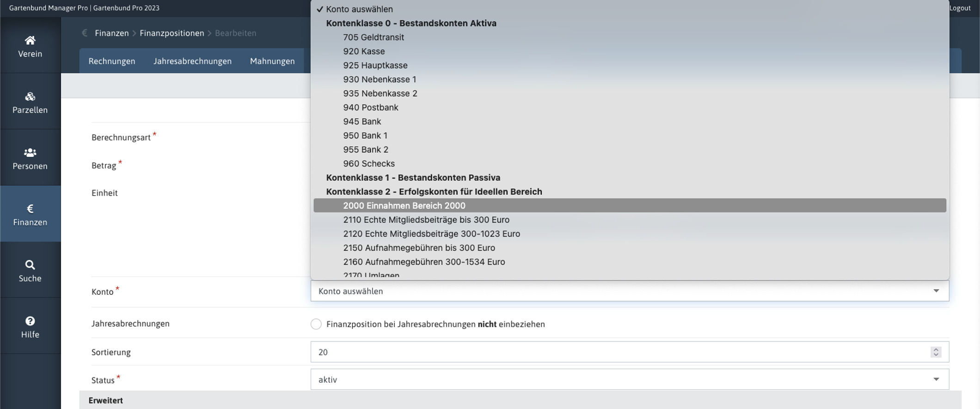Click the Einheit label
This screenshot has height=409, width=980.
pos(104,193)
